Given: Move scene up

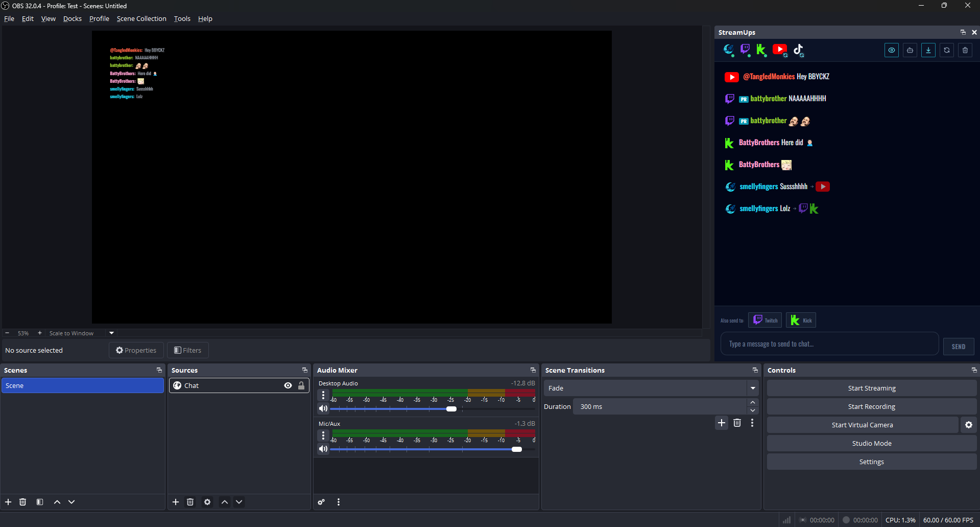Looking at the screenshot, I should [x=57, y=502].
